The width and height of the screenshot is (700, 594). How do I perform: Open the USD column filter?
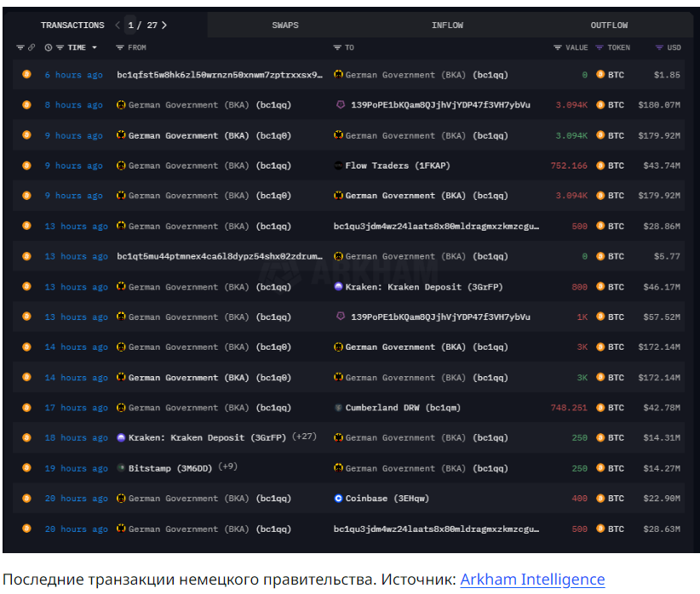[659, 48]
